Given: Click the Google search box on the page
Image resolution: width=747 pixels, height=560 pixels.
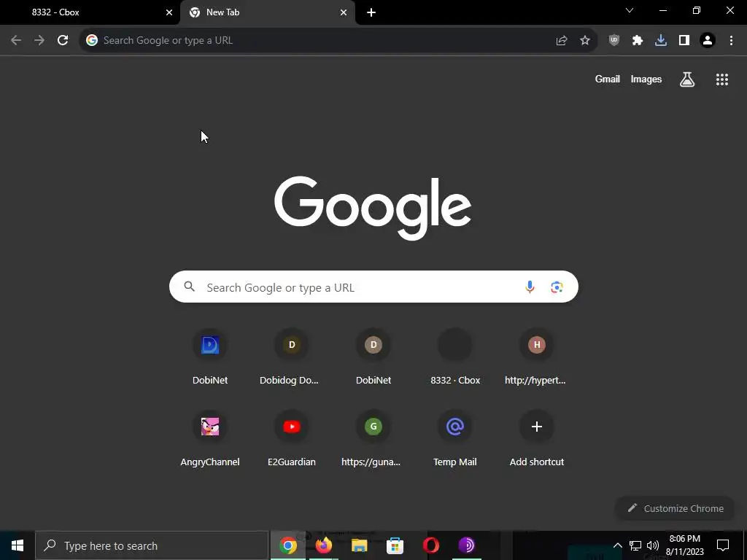Looking at the screenshot, I should click(373, 287).
